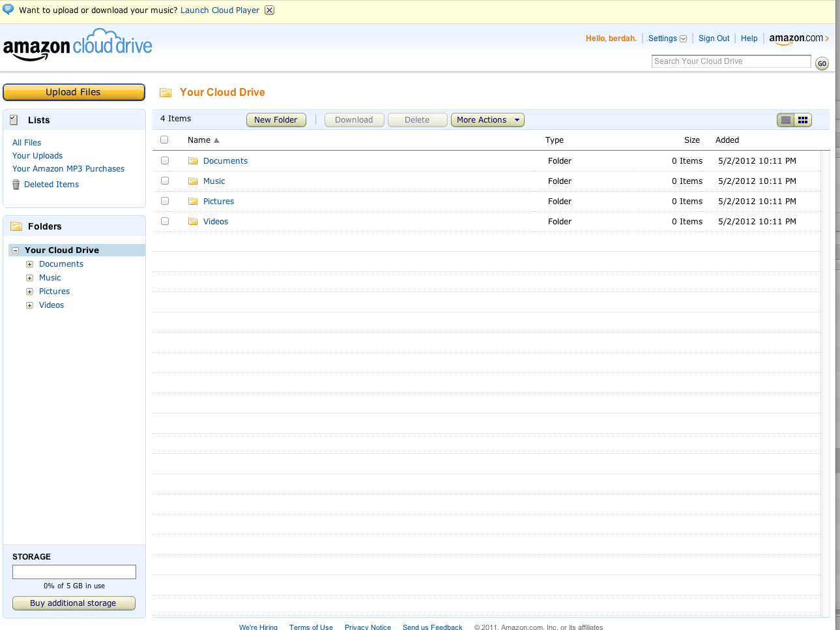Open the amazon.com logo link

(x=799, y=39)
